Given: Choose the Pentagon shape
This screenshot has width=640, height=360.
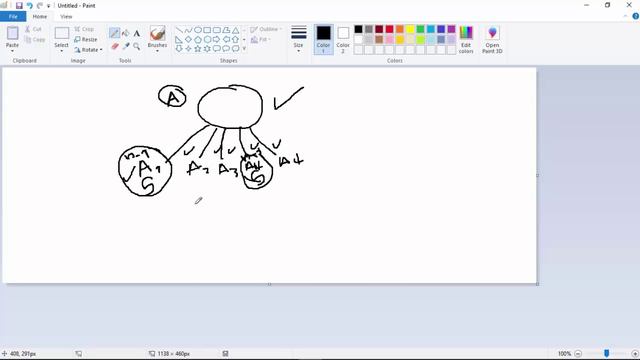Looking at the screenshot, I should [x=198, y=40].
